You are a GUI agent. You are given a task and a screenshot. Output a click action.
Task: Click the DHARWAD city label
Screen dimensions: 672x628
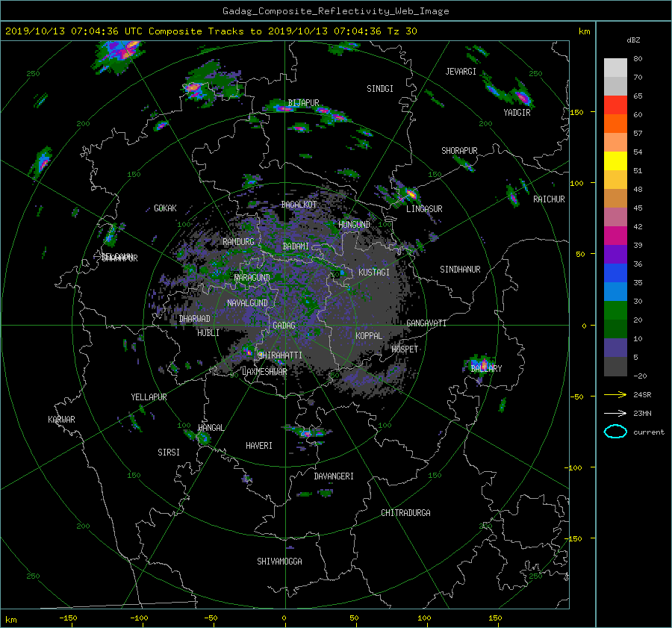pos(195,319)
